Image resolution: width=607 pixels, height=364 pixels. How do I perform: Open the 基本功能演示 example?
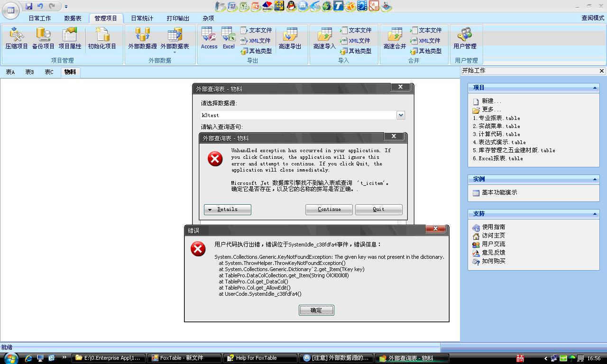coord(495,192)
